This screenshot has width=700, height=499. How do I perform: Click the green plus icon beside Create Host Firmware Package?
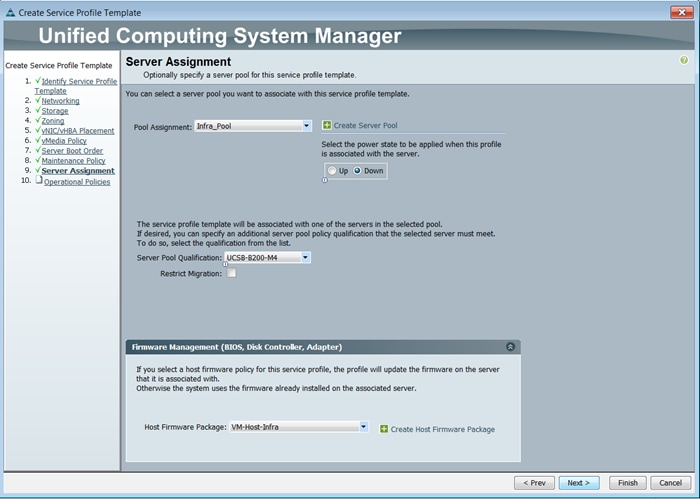pos(383,429)
